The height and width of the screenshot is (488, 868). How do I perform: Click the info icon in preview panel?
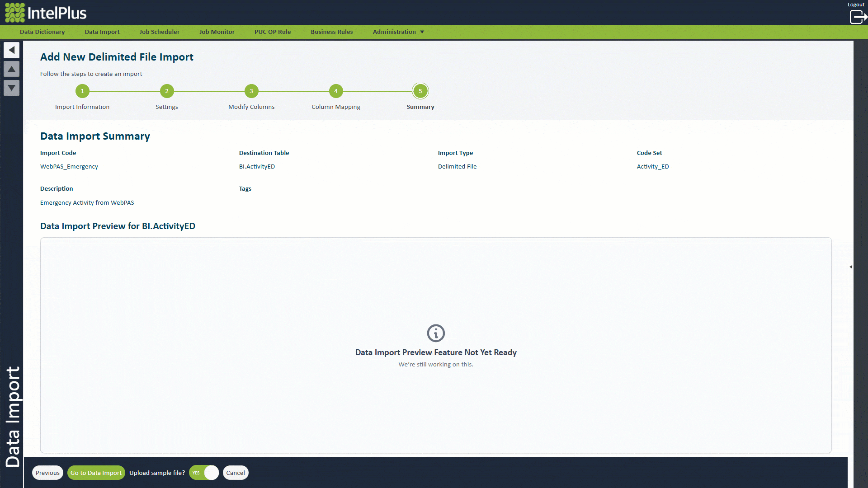(436, 333)
